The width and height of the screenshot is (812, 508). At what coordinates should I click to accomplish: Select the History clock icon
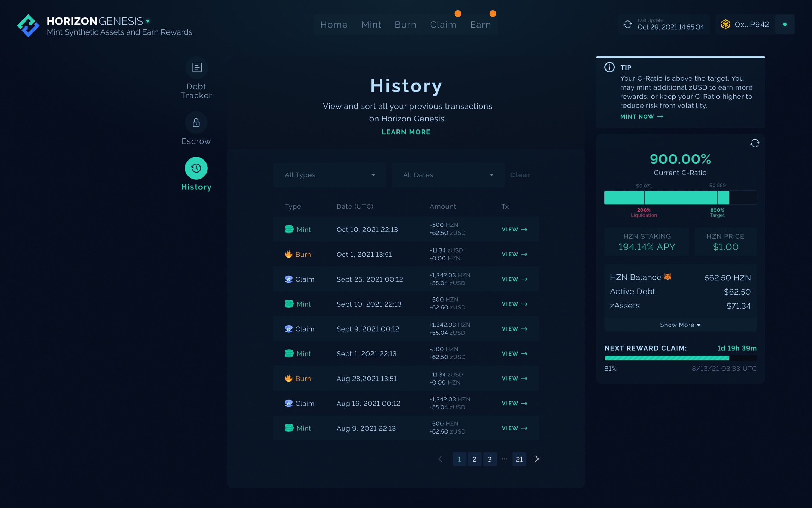click(196, 168)
